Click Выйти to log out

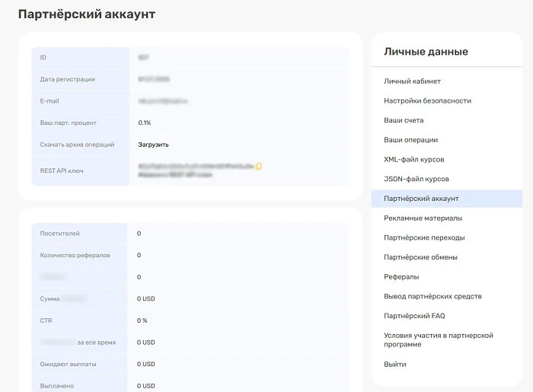coord(394,365)
